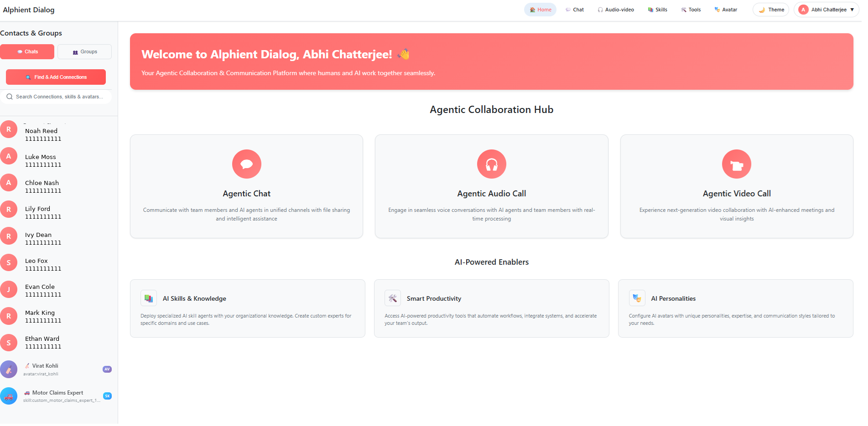Go to the Skills navigation tab

tap(657, 10)
